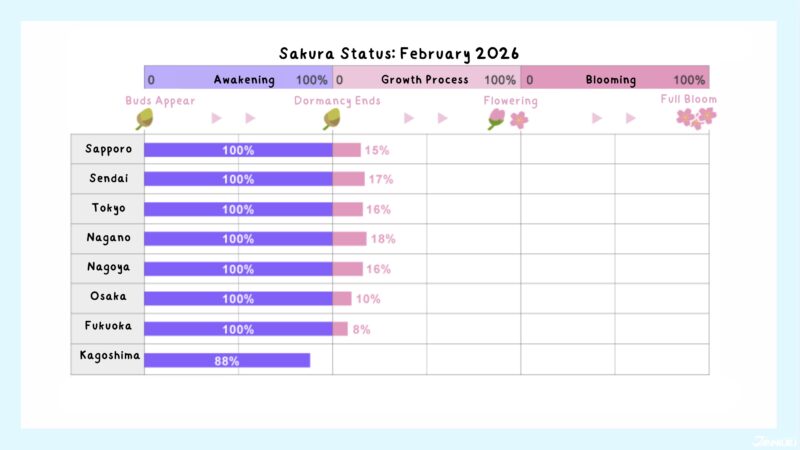800x450 pixels.
Task: Click the Sapporo city label
Action: [x=108, y=150]
